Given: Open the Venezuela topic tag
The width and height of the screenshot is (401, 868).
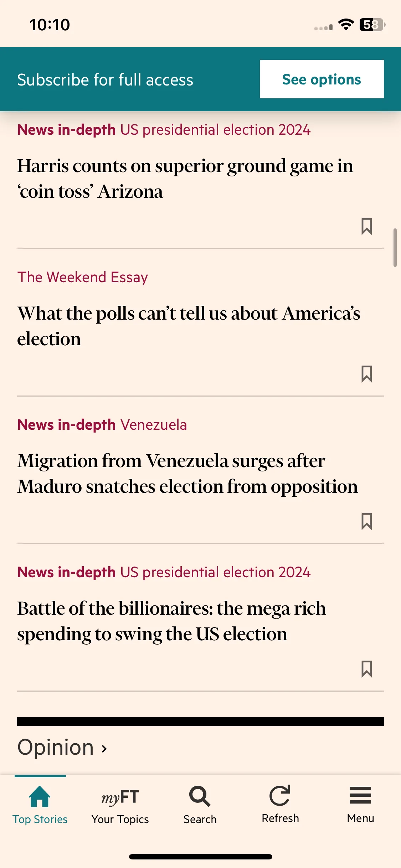Looking at the screenshot, I should (154, 425).
